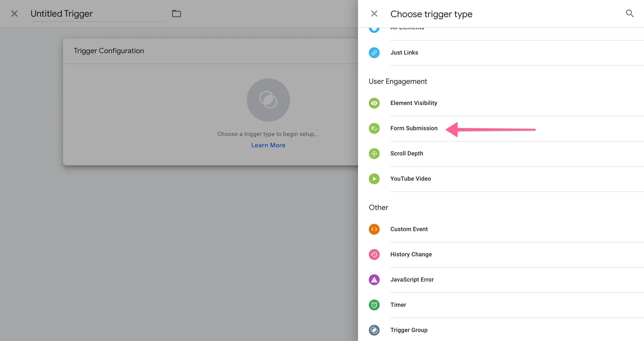
Task: Select History Change from the list
Action: 411,255
